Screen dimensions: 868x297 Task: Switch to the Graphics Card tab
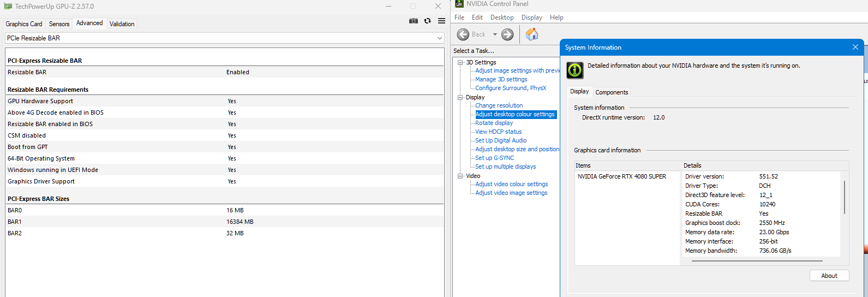[24, 24]
